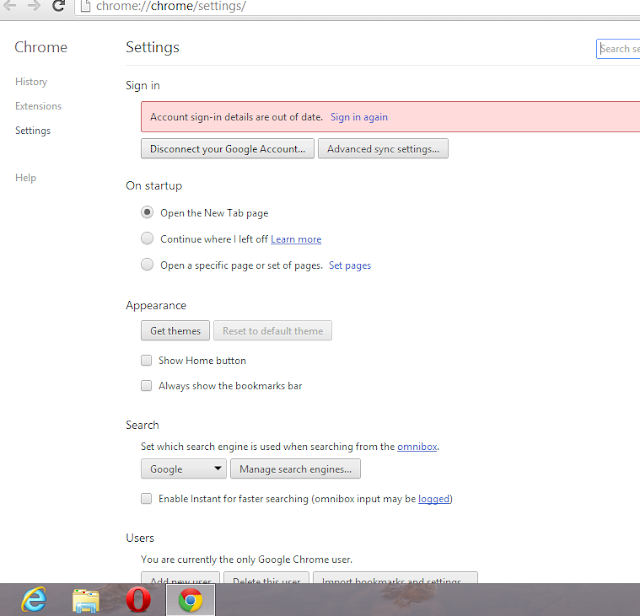
Task: Select Open a specific page option
Action: point(147,265)
